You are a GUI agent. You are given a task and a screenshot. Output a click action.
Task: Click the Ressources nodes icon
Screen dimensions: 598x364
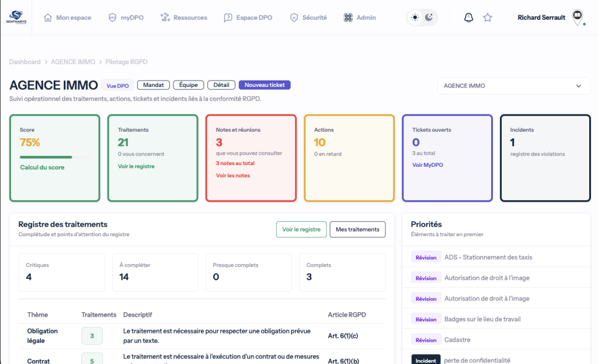(x=165, y=17)
